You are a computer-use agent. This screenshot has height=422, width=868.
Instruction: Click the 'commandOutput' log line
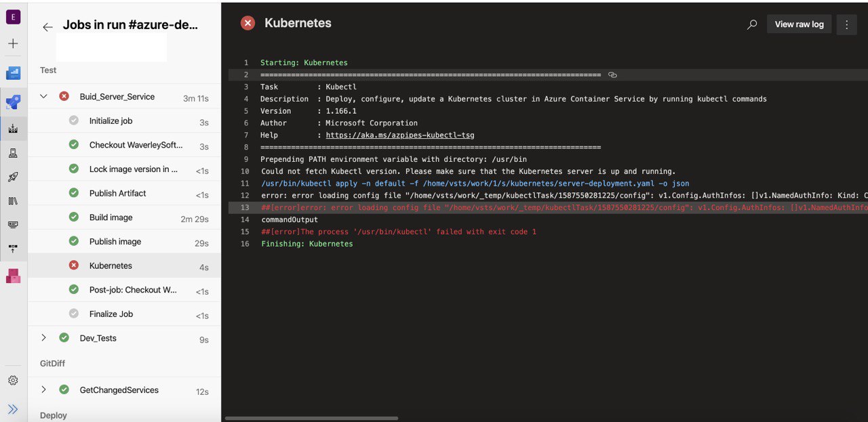[290, 219]
